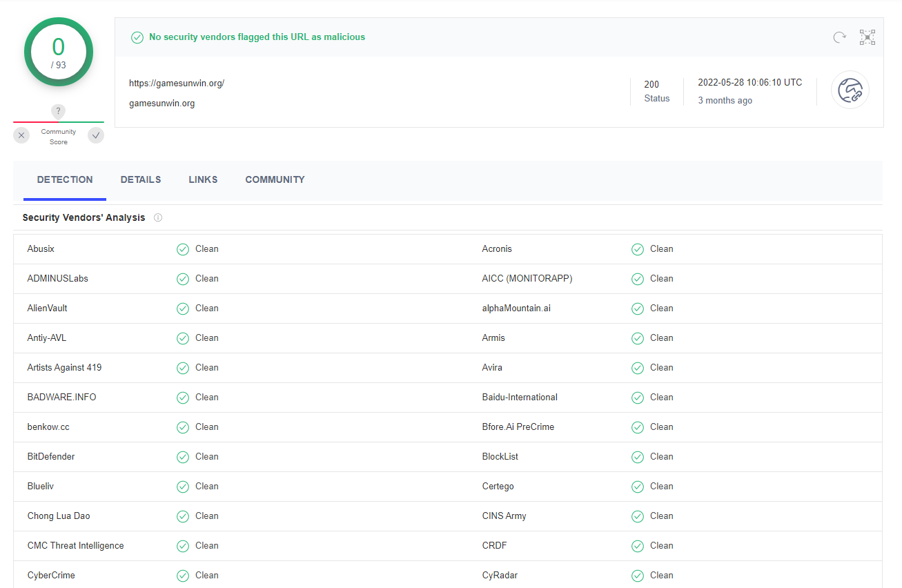Click the Clean check icon for Baidu-International
The image size is (902, 588).
point(638,398)
